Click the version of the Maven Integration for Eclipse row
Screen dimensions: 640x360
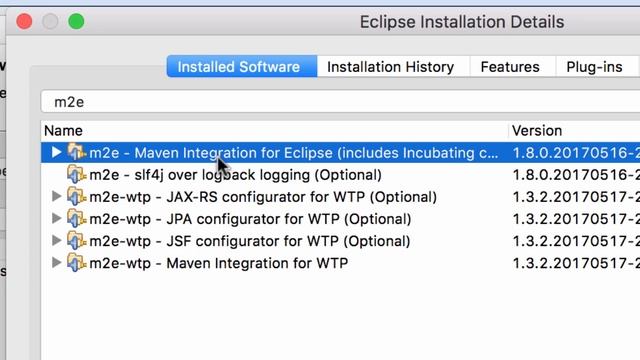[576, 153]
